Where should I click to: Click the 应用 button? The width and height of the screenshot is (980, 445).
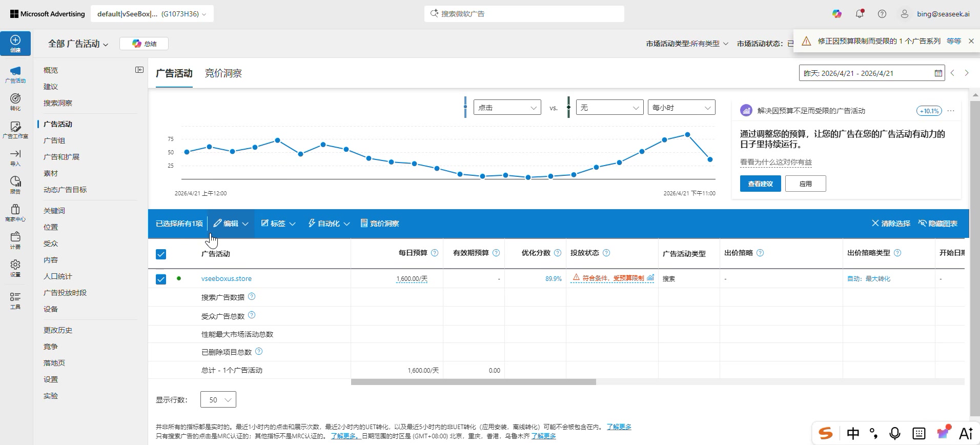pyautogui.click(x=805, y=184)
